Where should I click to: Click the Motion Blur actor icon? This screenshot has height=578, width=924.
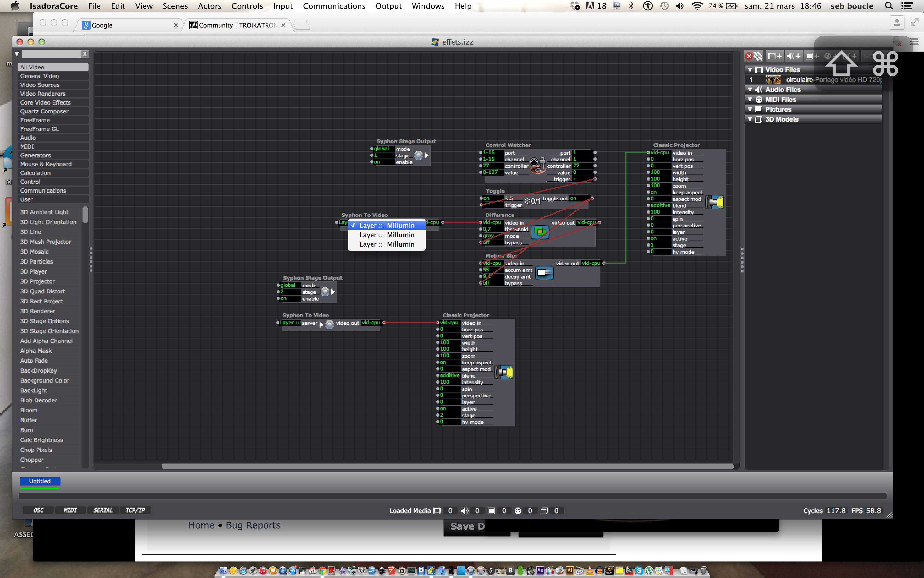[x=544, y=273]
